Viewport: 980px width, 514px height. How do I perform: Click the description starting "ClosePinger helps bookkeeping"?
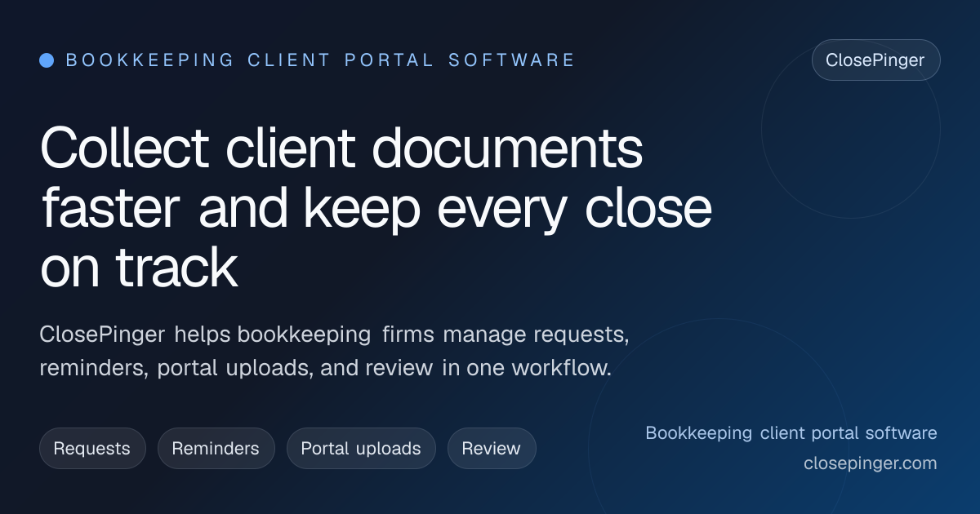334,351
